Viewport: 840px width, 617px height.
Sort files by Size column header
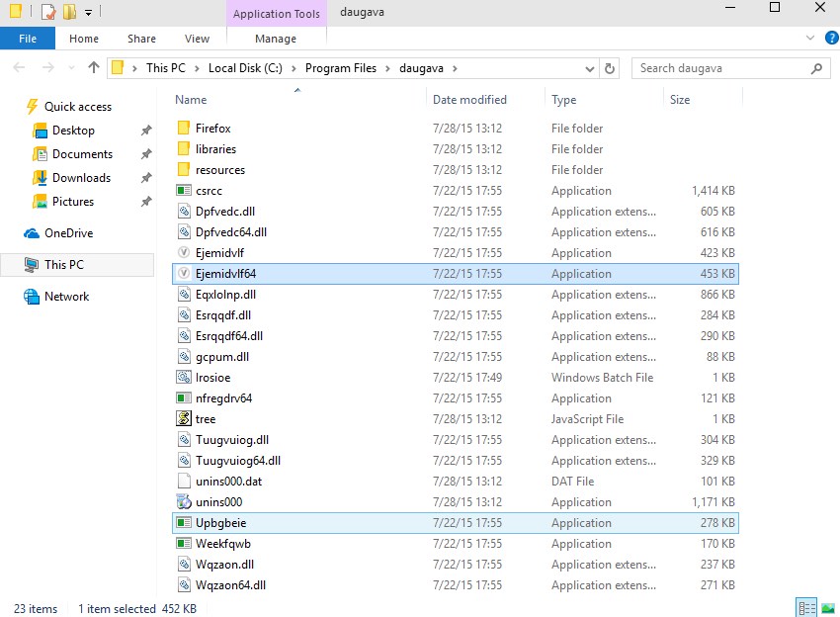[680, 100]
